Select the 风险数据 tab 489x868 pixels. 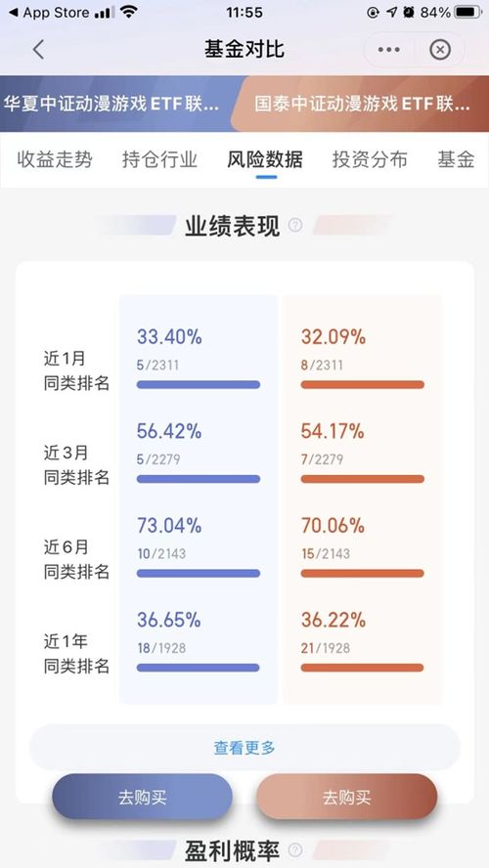click(x=265, y=159)
